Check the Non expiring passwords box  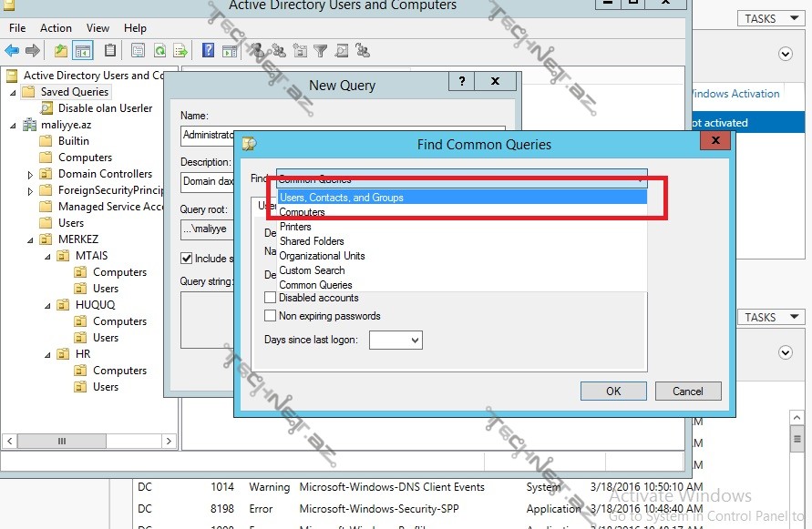270,316
